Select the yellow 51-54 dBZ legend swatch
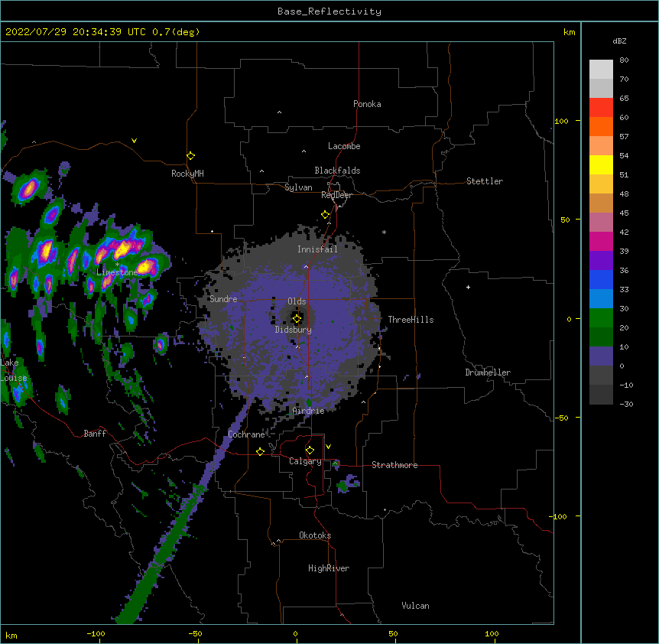The image size is (659, 644). pos(601,164)
